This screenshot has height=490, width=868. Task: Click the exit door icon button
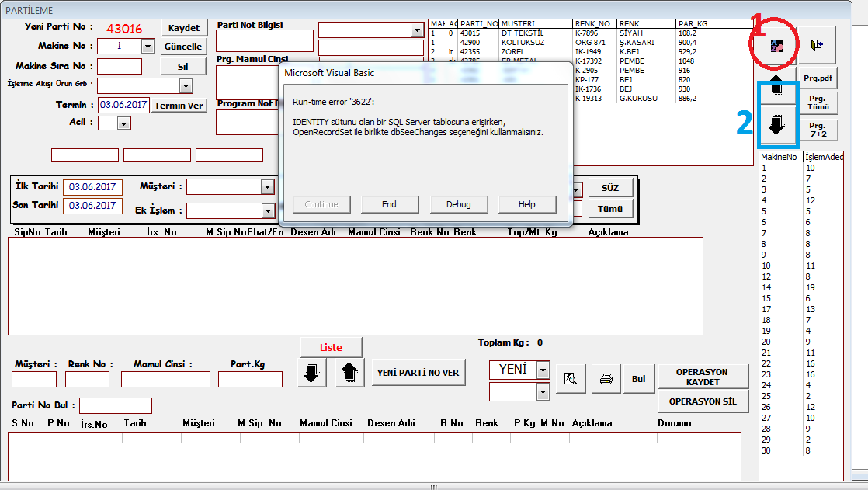click(816, 46)
